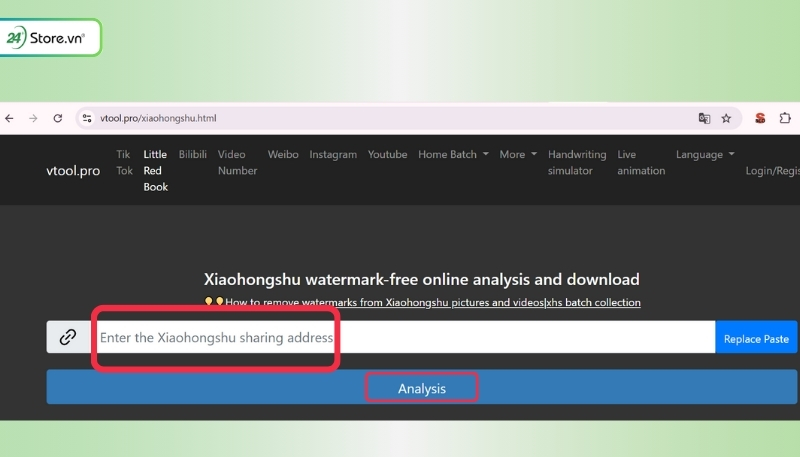
Task: Click the browser back arrow
Action: (x=9, y=118)
